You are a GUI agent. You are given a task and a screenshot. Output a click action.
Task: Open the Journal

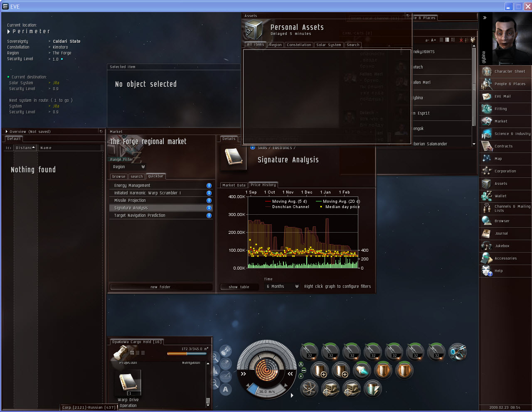(505, 233)
